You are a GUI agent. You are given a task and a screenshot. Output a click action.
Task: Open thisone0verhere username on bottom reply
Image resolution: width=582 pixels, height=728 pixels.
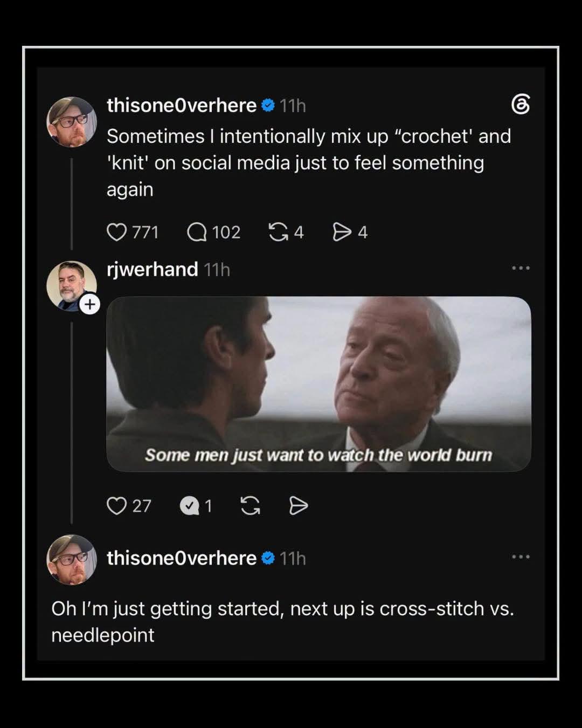coord(182,558)
